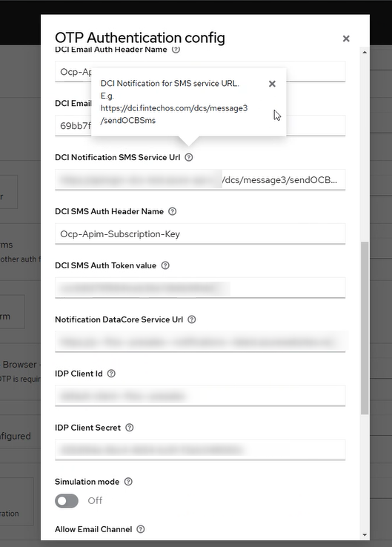Open help for DCI Email Auth Header Name
This screenshot has height=547, width=392.
(x=176, y=50)
